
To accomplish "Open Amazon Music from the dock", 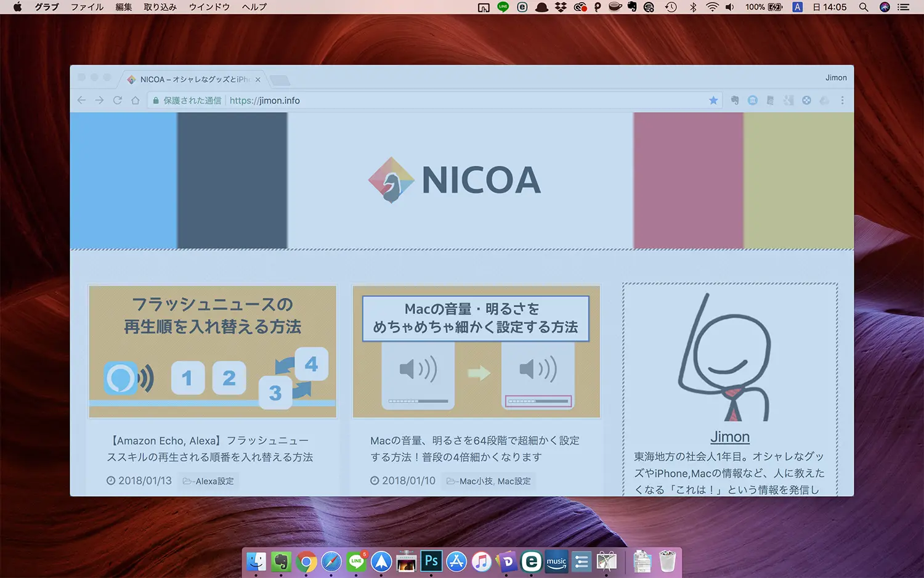I will point(556,561).
